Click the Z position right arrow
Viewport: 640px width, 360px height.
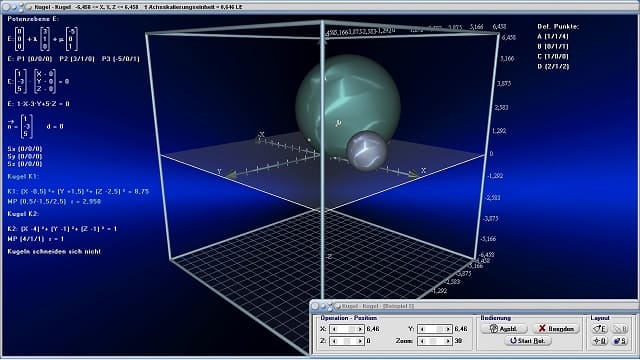pos(360,341)
